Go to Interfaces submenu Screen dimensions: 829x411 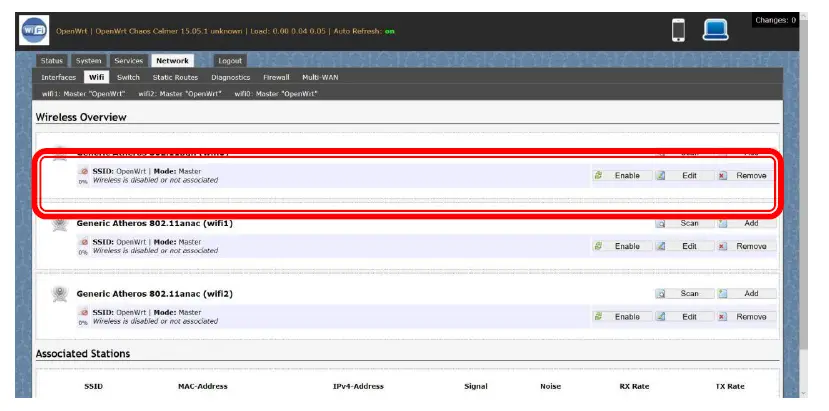coord(59,77)
